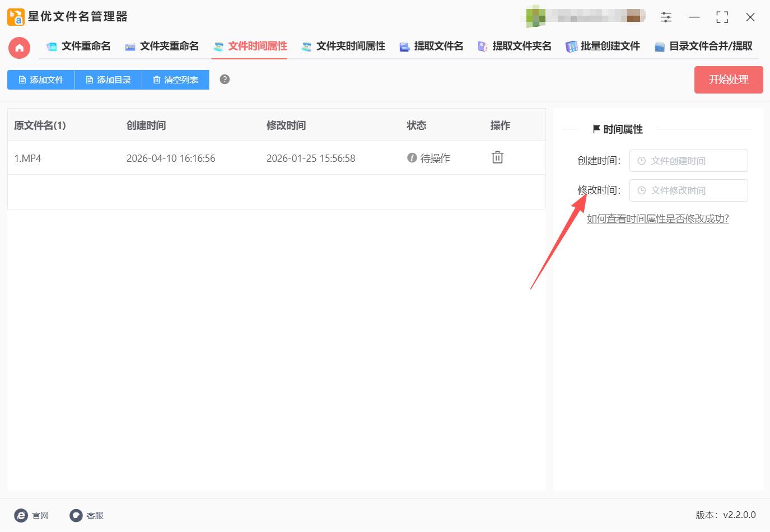Click the 创建时间 column header
Screen dimensions: 770x532
[x=146, y=125]
